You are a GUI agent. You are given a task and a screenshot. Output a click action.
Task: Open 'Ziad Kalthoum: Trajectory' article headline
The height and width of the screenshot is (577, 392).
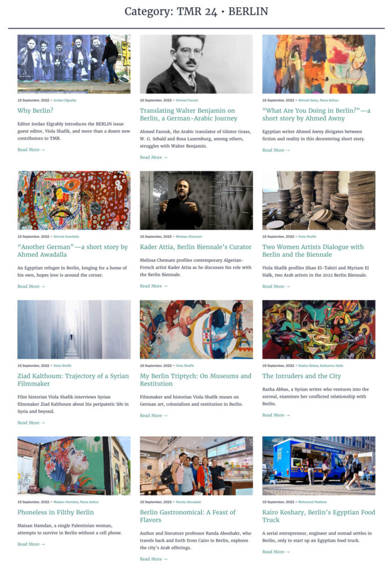pyautogui.click(x=73, y=380)
